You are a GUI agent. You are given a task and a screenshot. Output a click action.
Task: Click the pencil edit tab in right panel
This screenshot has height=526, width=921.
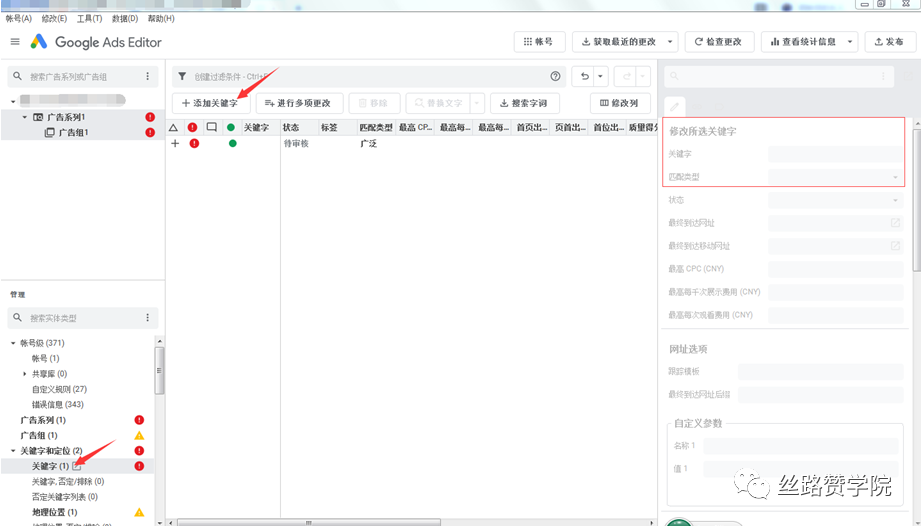click(674, 106)
